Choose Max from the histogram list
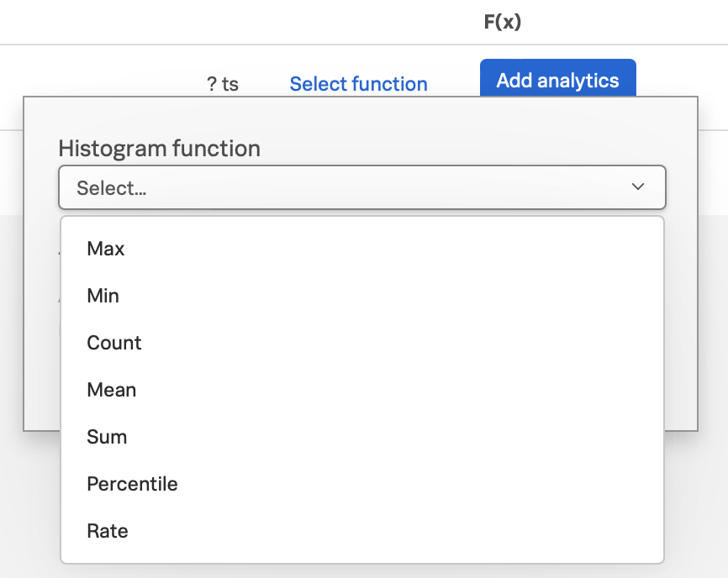This screenshot has width=728, height=578. 362,249
